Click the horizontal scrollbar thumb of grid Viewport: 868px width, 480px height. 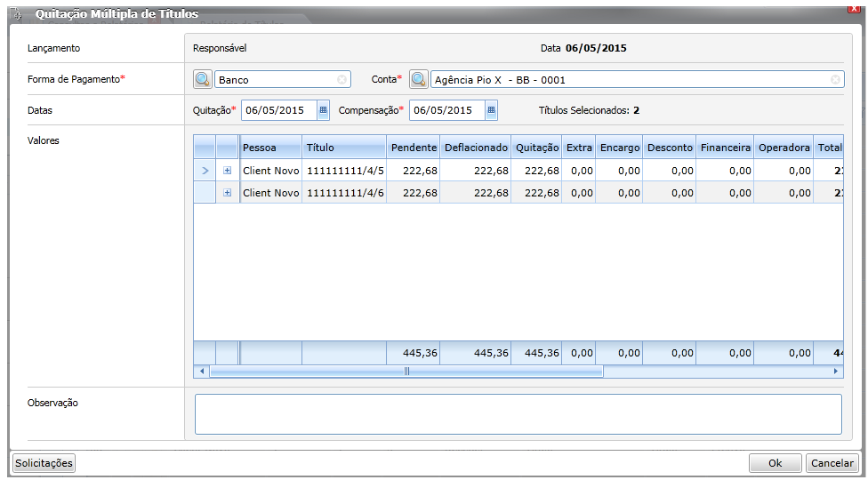406,371
